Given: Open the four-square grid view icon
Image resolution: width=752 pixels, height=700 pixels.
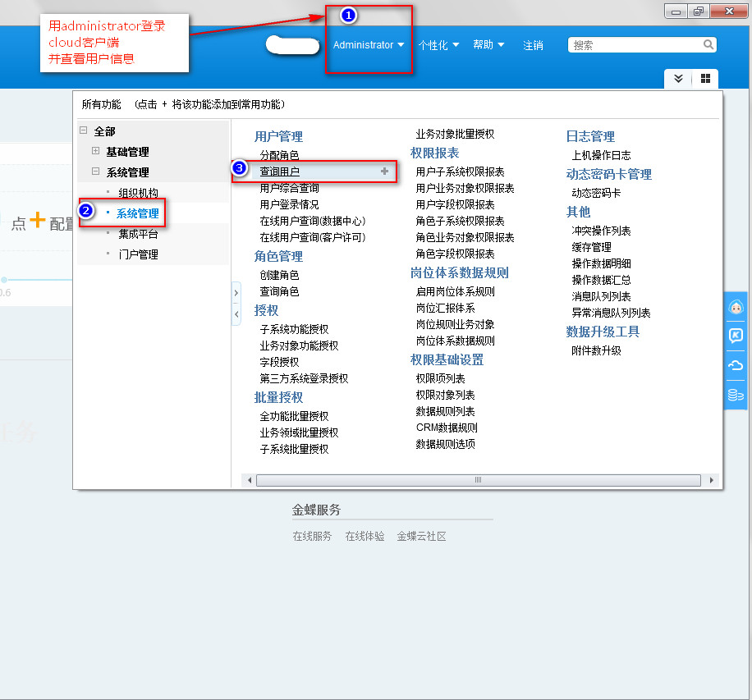Looking at the screenshot, I should click(705, 79).
